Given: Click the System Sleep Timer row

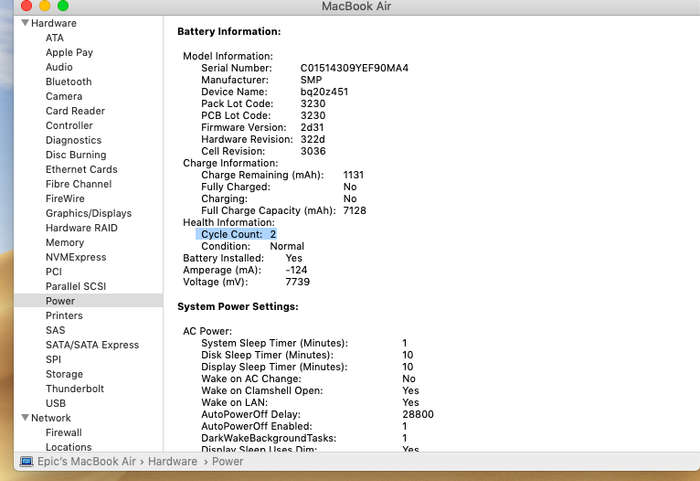Looking at the screenshot, I should point(304,343).
